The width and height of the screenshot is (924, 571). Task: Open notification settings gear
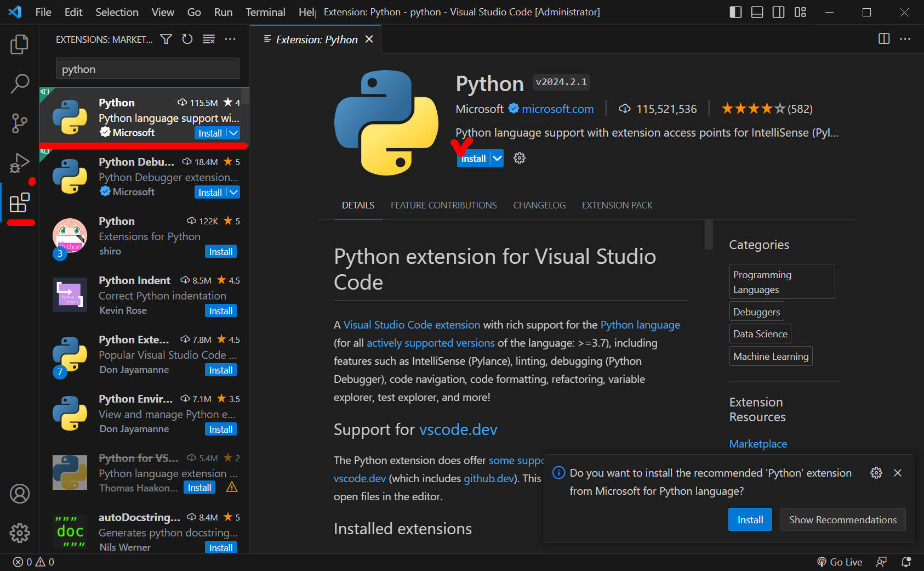point(876,473)
